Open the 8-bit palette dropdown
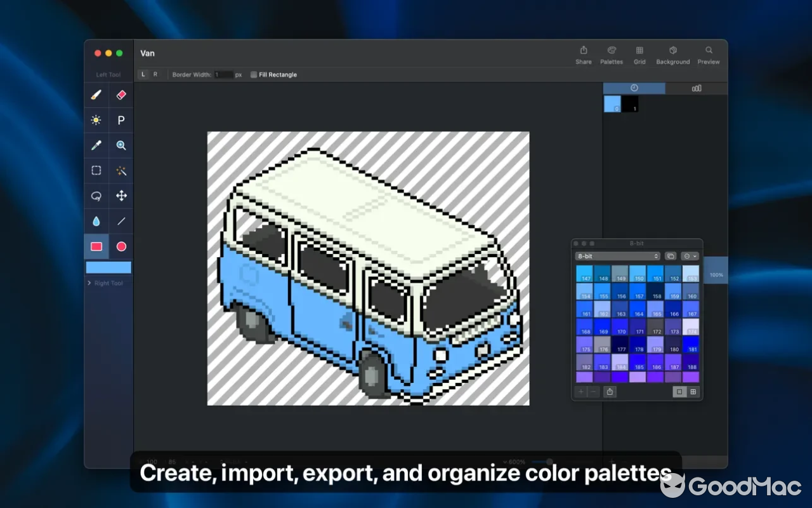 pos(617,256)
